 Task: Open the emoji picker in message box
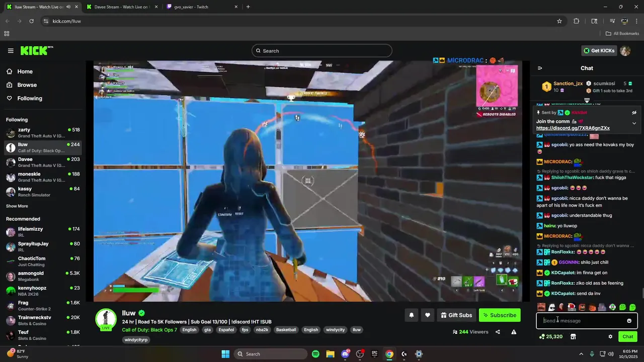point(629,321)
